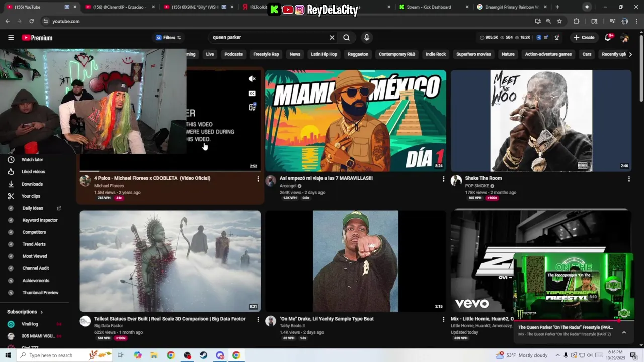Open more options for "On Me" type beat

point(443,319)
